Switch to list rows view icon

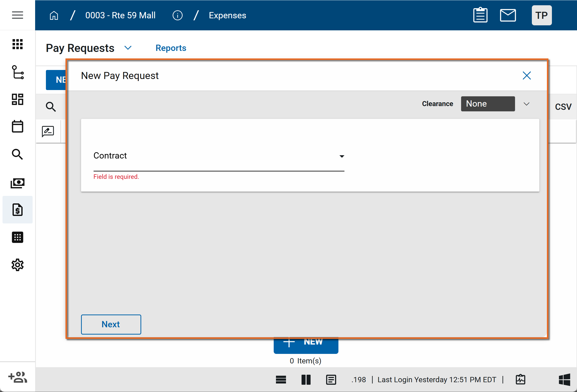281,380
